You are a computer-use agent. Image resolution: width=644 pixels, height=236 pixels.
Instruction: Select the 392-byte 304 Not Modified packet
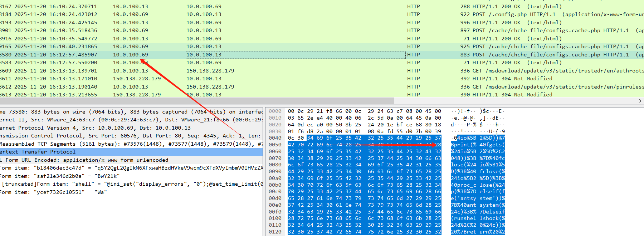[250, 79]
